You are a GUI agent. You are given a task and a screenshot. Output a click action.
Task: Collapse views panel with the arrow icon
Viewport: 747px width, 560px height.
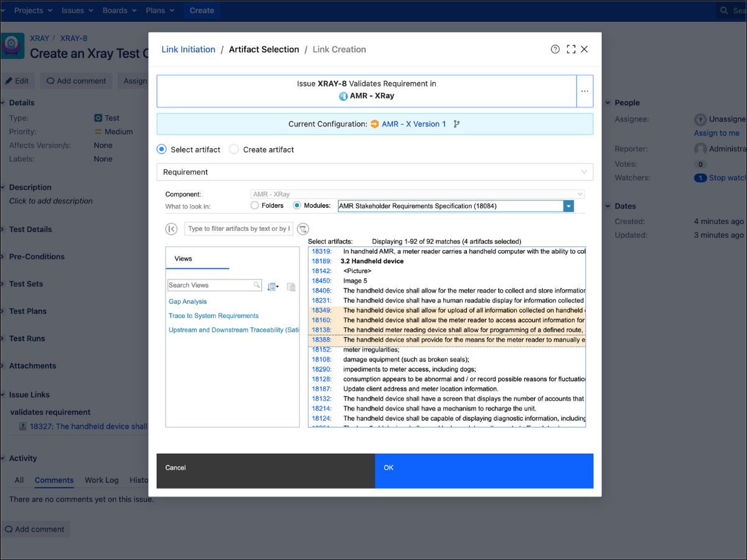(171, 229)
